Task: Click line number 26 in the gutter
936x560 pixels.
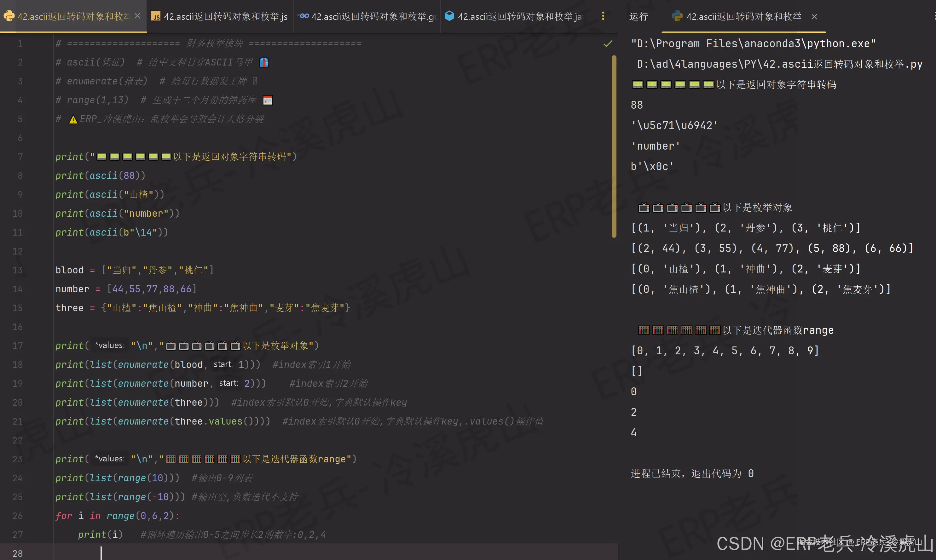Action: tap(18, 516)
